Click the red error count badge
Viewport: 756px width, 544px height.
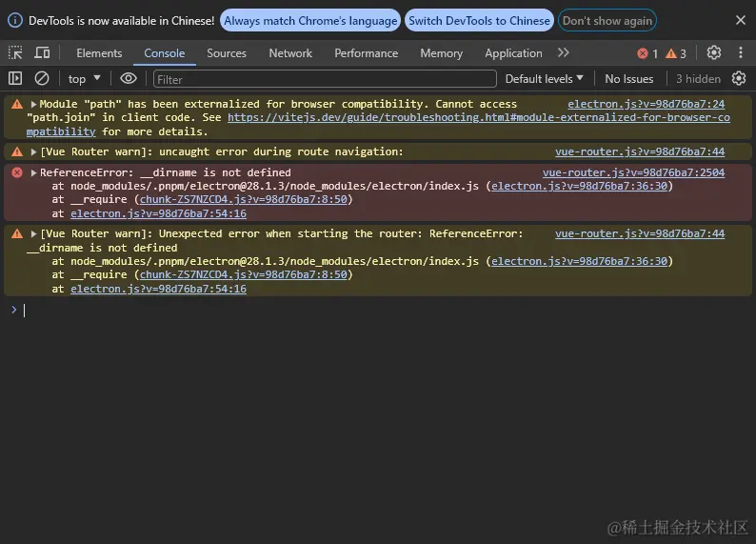click(647, 53)
